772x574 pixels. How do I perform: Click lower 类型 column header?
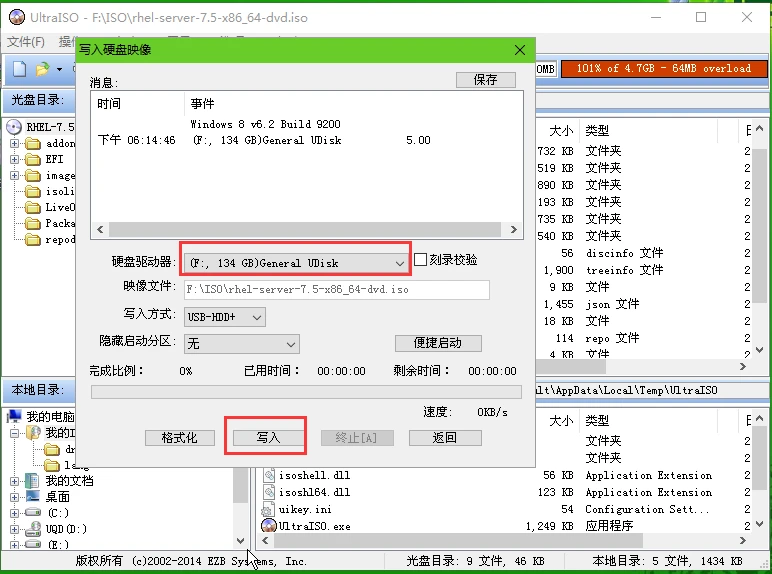(x=598, y=420)
